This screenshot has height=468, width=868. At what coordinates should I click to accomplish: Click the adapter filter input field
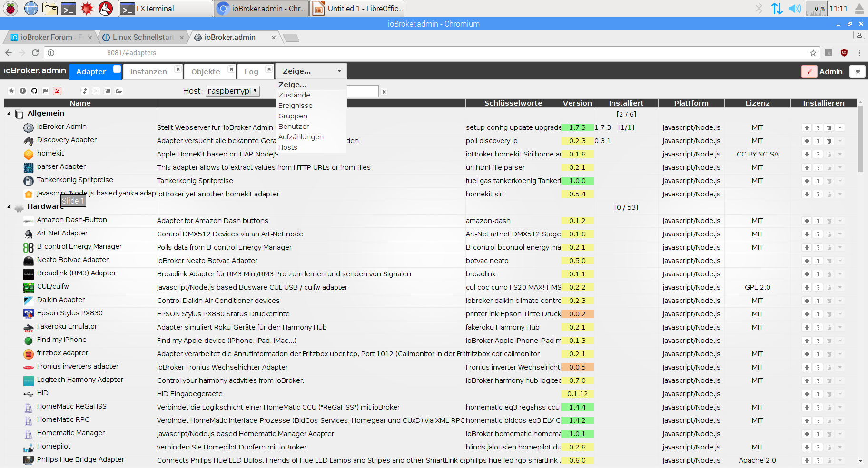tap(363, 91)
